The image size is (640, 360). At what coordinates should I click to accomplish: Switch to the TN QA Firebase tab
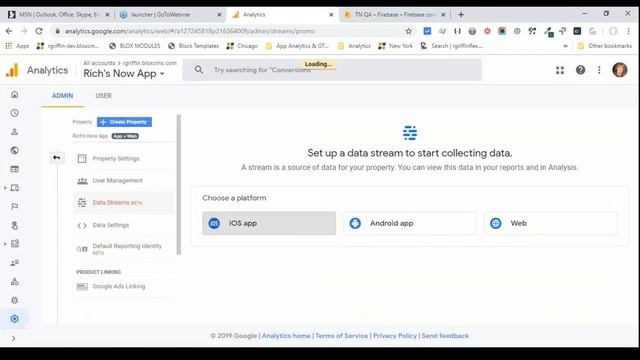[395, 15]
